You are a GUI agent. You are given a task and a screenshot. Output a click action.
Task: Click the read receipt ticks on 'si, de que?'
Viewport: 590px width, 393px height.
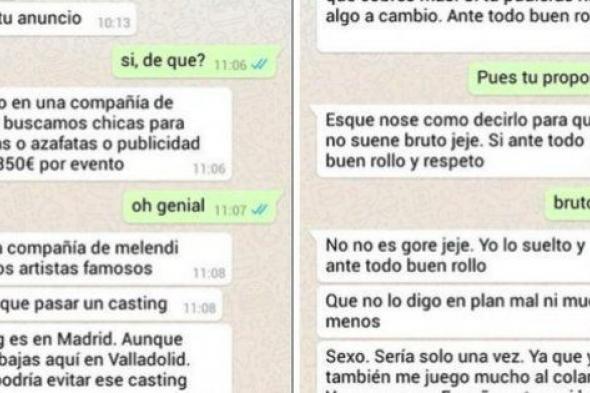click(259, 65)
